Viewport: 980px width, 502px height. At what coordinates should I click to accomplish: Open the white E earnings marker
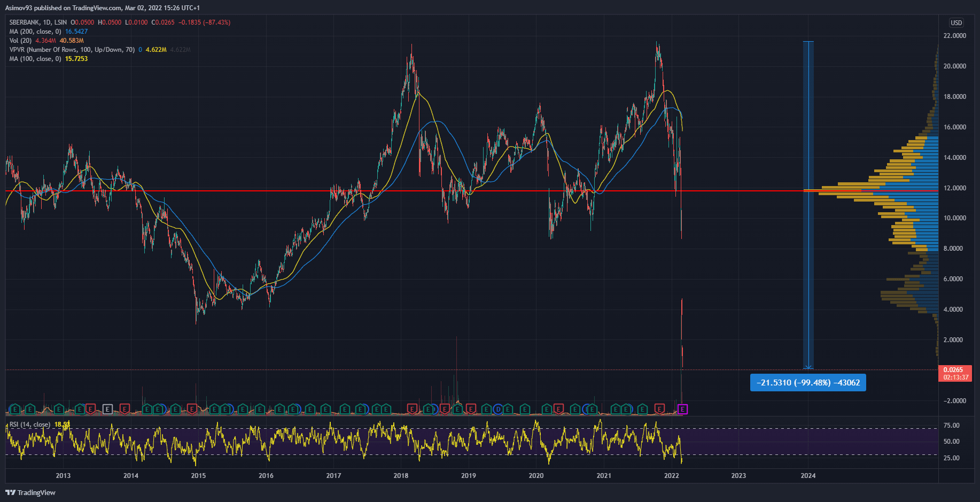(107, 410)
